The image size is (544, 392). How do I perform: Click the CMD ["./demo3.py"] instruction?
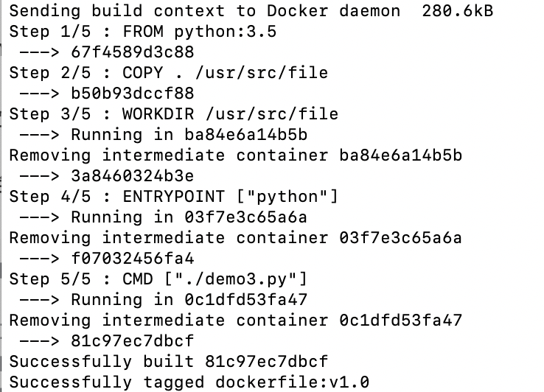pyautogui.click(x=215, y=279)
